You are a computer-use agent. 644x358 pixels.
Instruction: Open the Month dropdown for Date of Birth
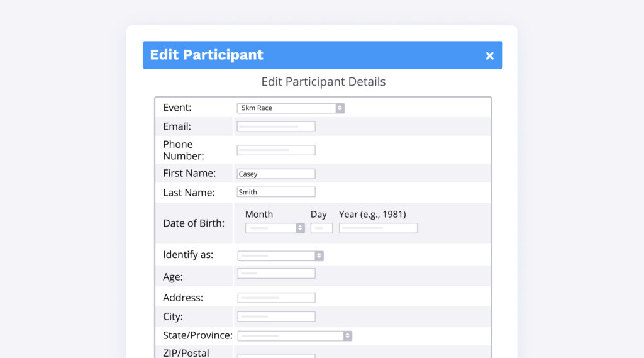pyautogui.click(x=270, y=228)
